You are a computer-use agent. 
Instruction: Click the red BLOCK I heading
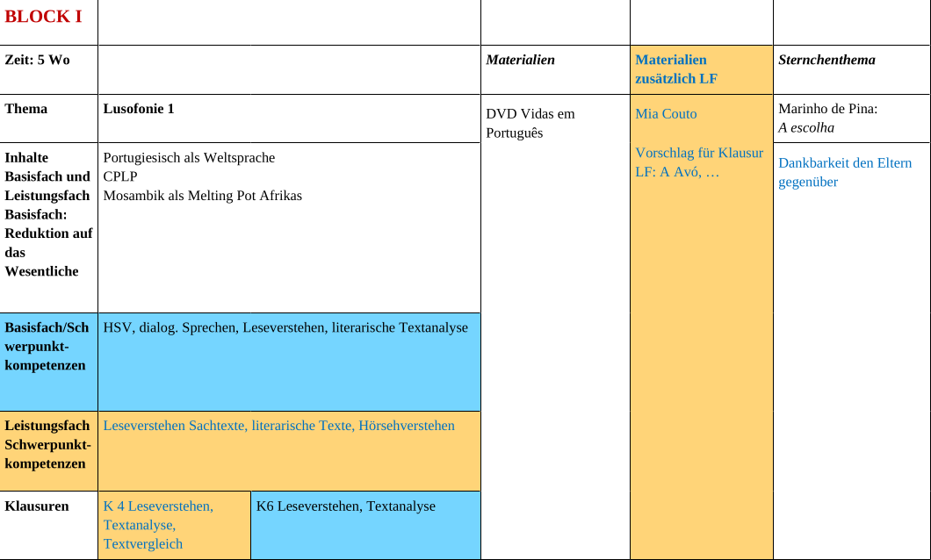[44, 17]
